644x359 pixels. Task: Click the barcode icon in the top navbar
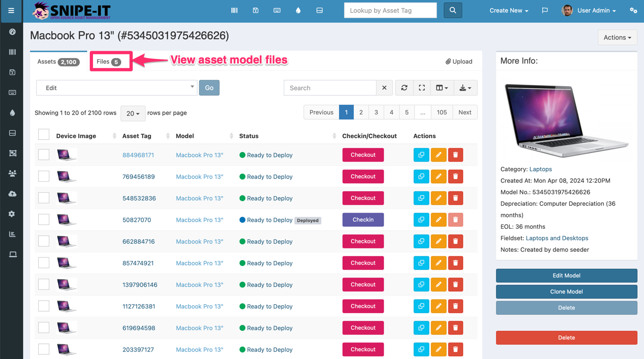click(x=234, y=10)
